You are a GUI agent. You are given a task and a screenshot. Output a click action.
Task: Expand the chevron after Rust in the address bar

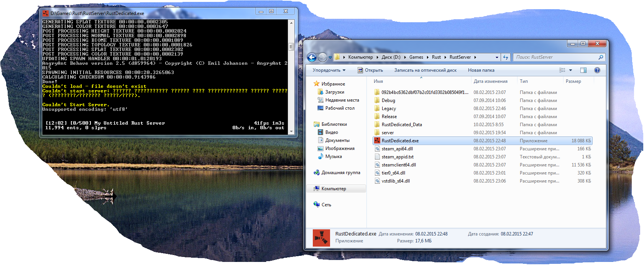coord(445,57)
